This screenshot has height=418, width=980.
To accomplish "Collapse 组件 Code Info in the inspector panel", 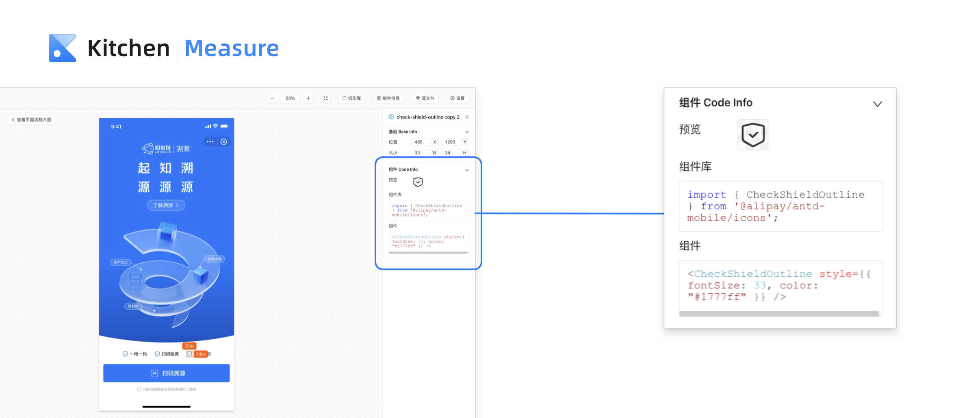I will pos(467,170).
